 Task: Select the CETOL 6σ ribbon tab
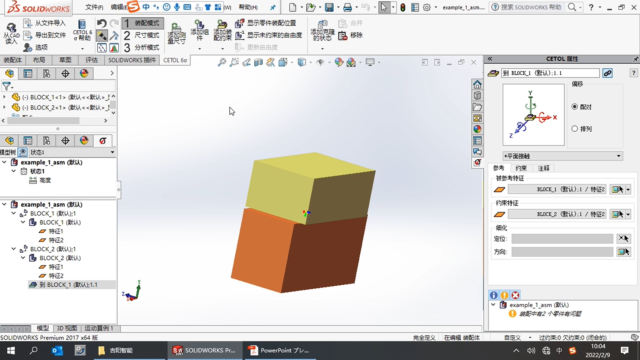[x=175, y=60]
